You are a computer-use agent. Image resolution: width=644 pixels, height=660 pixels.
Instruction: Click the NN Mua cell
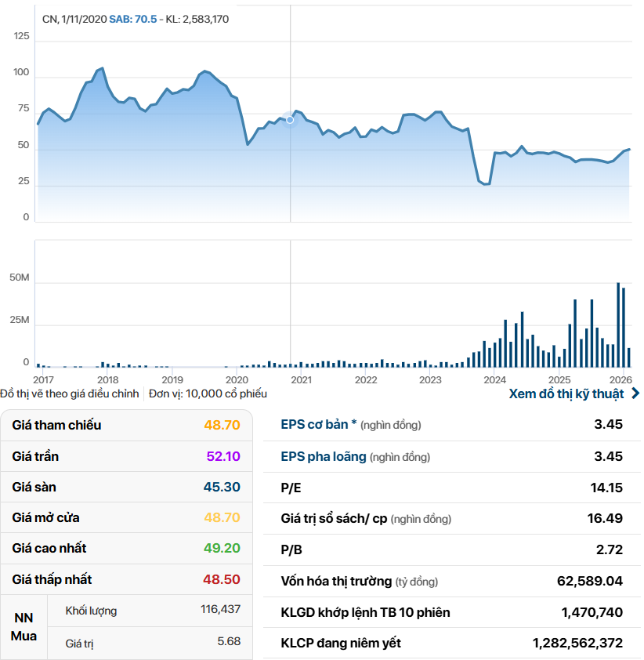24,626
